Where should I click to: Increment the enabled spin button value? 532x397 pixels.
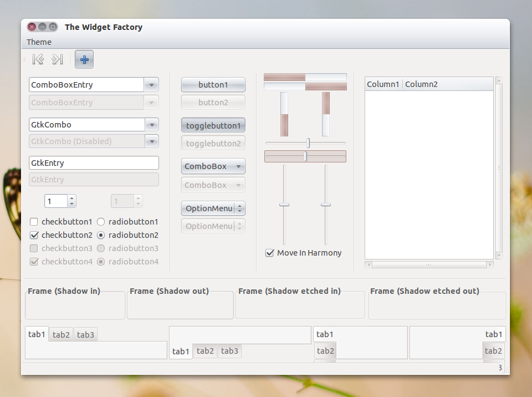coord(71,198)
